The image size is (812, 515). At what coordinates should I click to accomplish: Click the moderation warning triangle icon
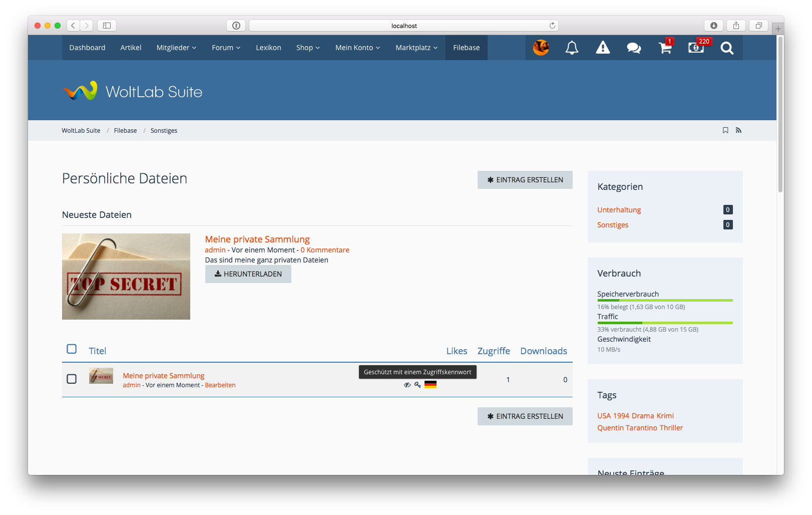point(603,48)
